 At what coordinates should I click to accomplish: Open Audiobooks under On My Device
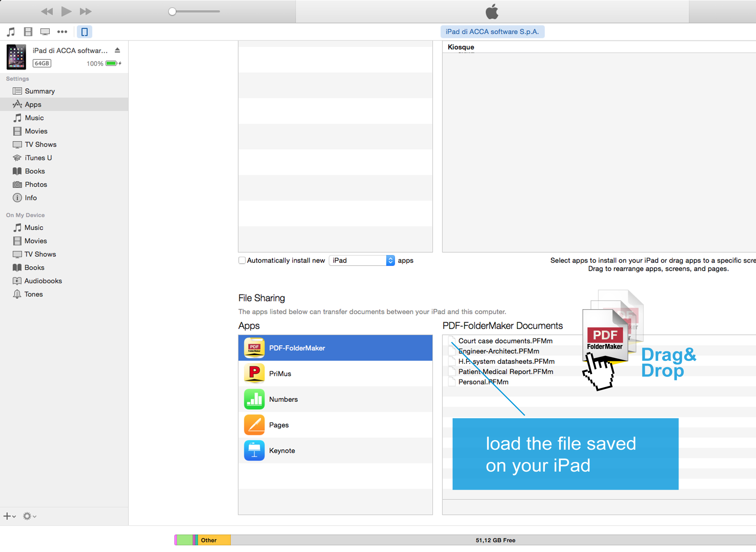64,280
